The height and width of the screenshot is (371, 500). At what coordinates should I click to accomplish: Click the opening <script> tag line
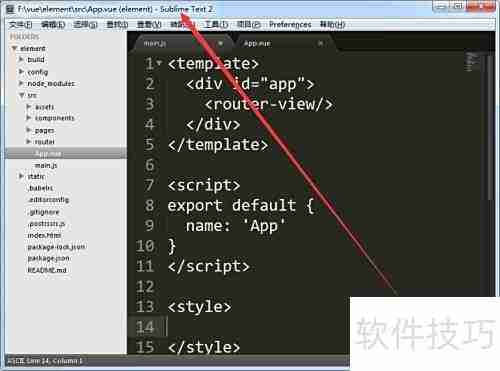(204, 185)
